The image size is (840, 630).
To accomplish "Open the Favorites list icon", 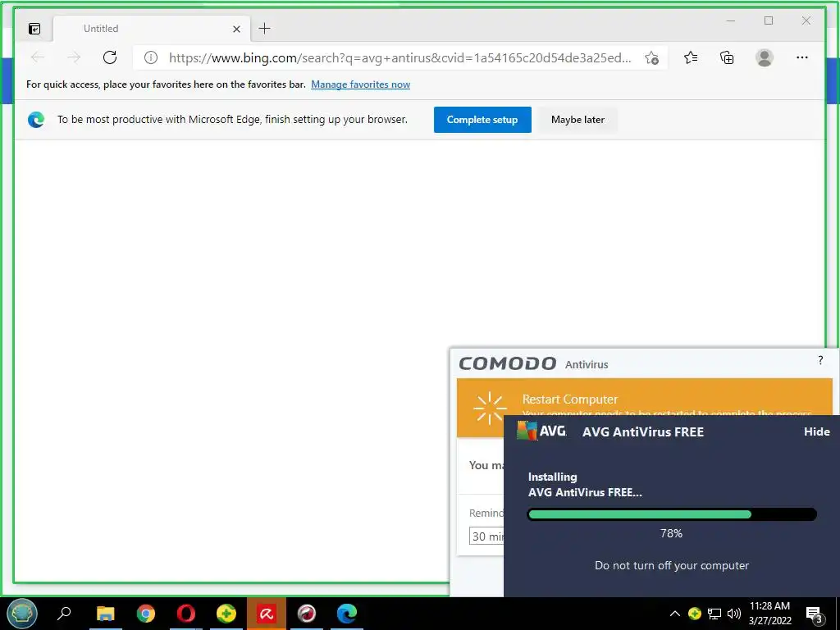I will coord(691,57).
